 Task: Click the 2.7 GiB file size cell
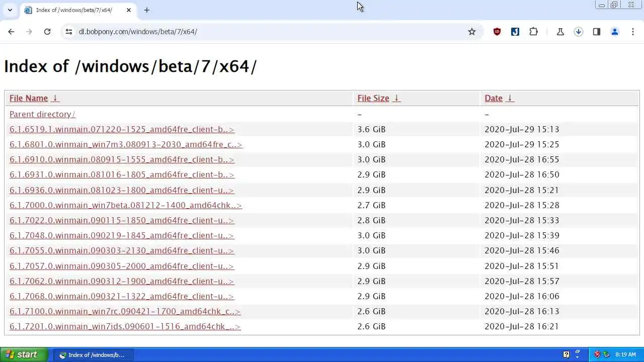(371, 205)
